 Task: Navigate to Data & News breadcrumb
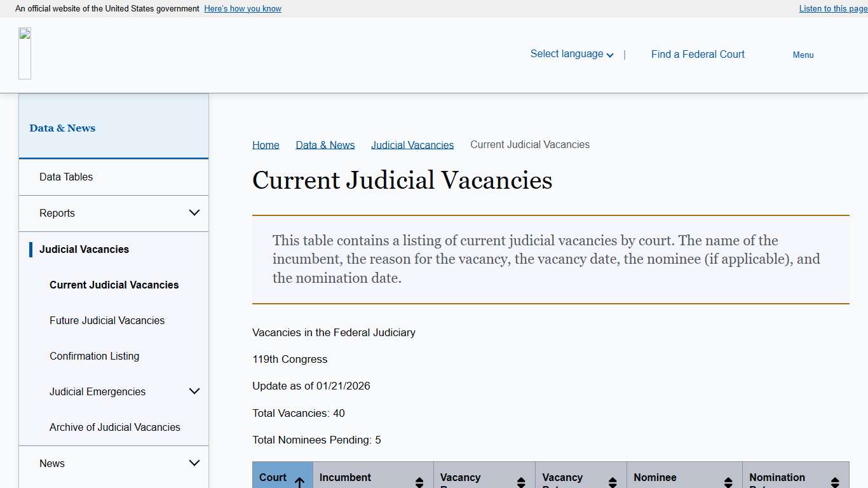click(325, 144)
